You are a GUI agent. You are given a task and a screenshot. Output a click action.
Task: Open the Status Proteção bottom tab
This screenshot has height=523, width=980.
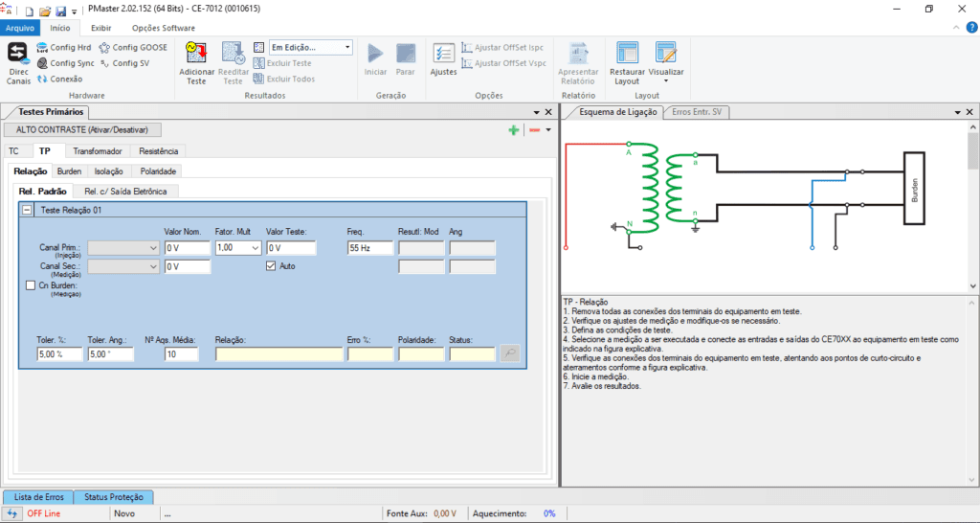tap(113, 496)
